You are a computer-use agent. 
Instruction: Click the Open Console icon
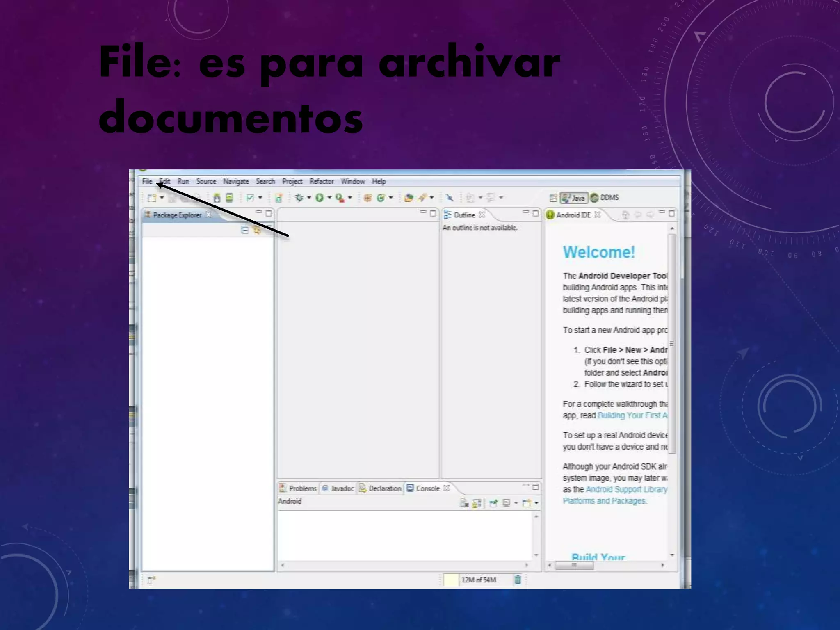coord(527,503)
